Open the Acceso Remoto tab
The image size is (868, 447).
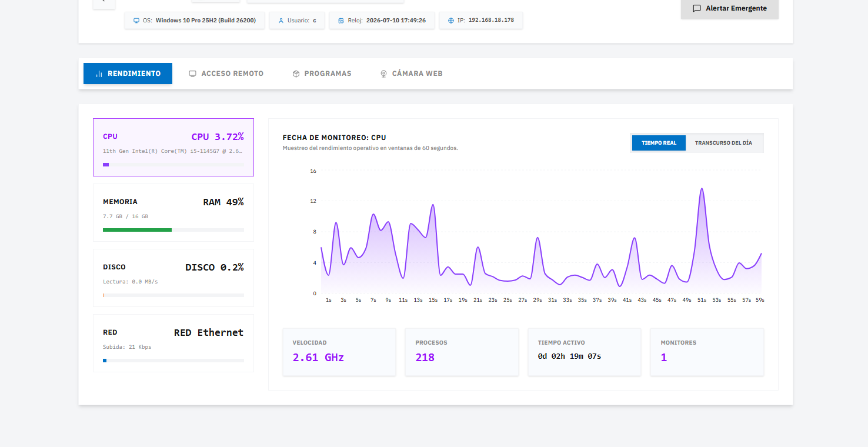point(226,74)
